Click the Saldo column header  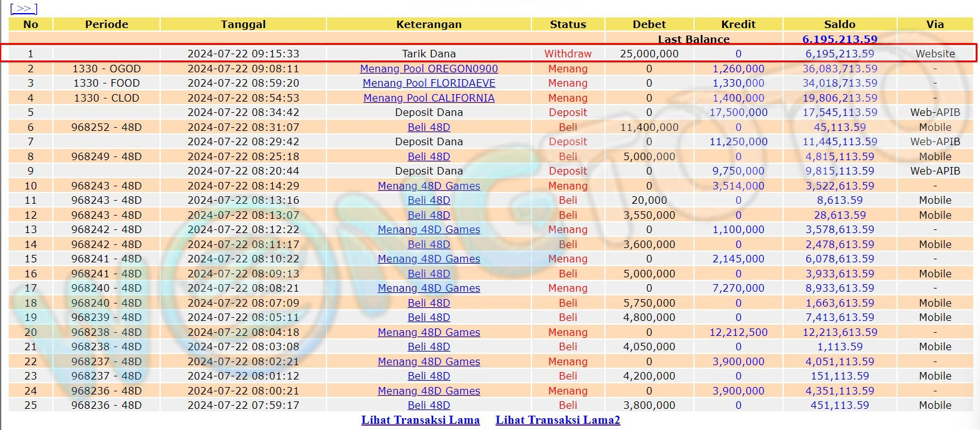(x=839, y=24)
